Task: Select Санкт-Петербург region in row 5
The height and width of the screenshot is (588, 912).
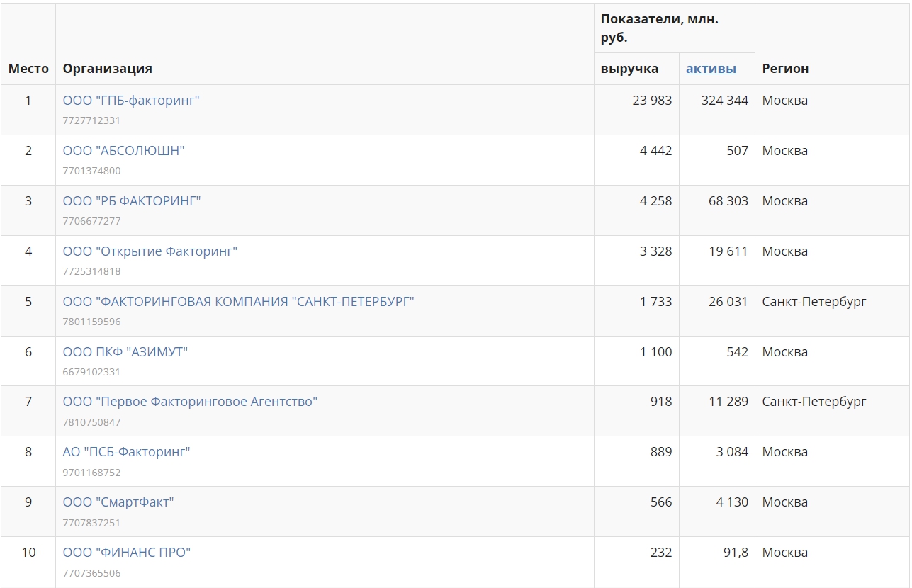Action: click(x=814, y=302)
